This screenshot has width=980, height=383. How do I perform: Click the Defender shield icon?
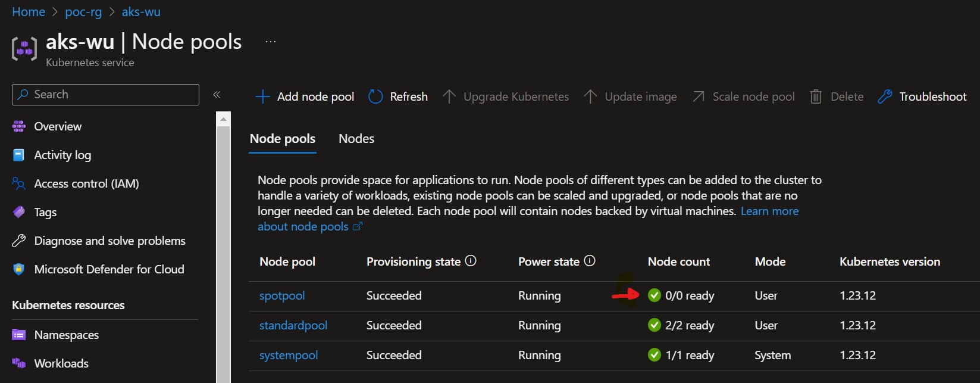coord(19,269)
